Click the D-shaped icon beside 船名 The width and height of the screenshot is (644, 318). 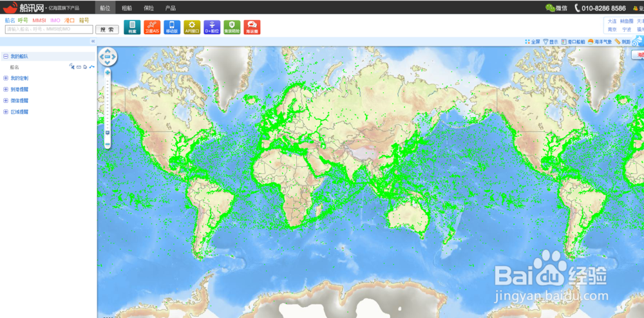(x=85, y=67)
